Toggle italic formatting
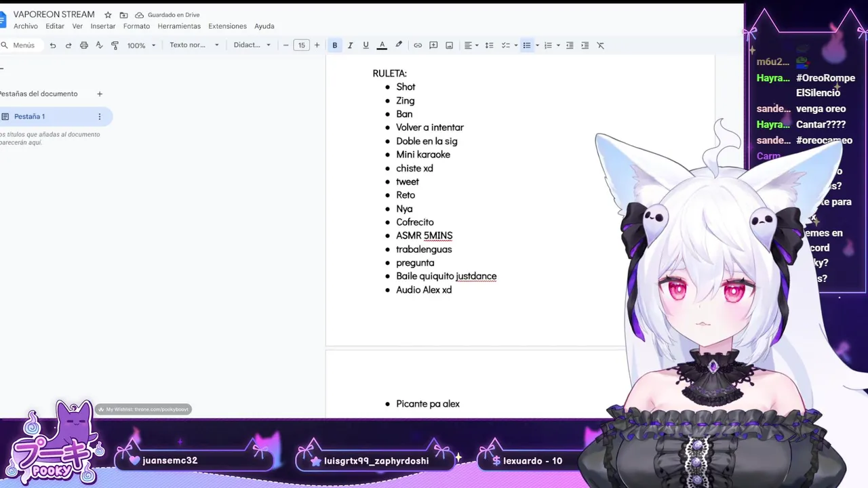 [x=350, y=45]
